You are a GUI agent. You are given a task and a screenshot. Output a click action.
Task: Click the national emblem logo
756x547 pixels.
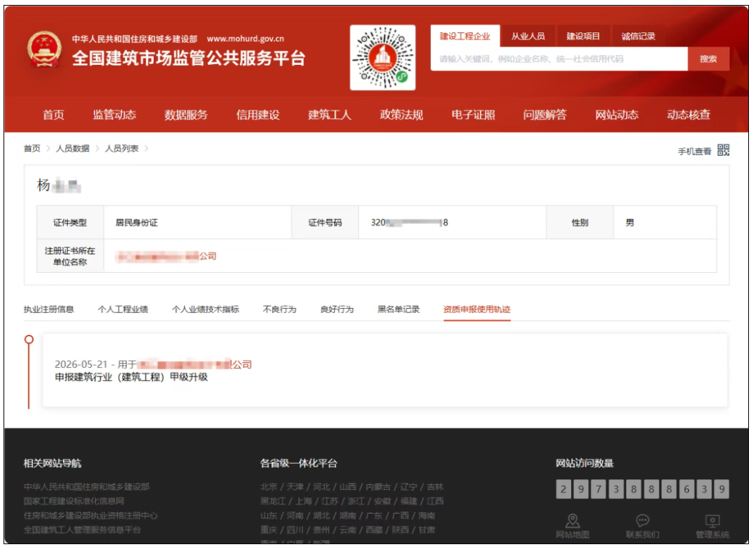44,50
